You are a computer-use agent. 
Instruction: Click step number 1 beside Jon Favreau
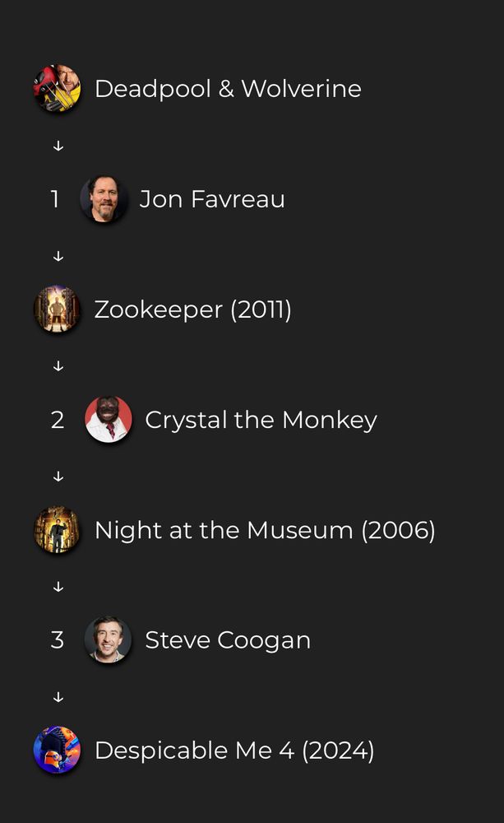click(54, 199)
